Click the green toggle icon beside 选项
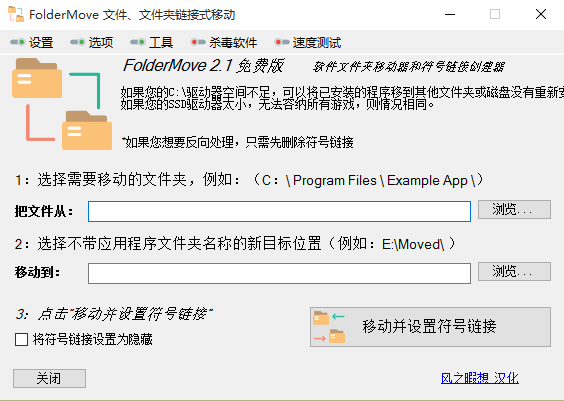Screen dimensions: 564x401 coord(77,42)
